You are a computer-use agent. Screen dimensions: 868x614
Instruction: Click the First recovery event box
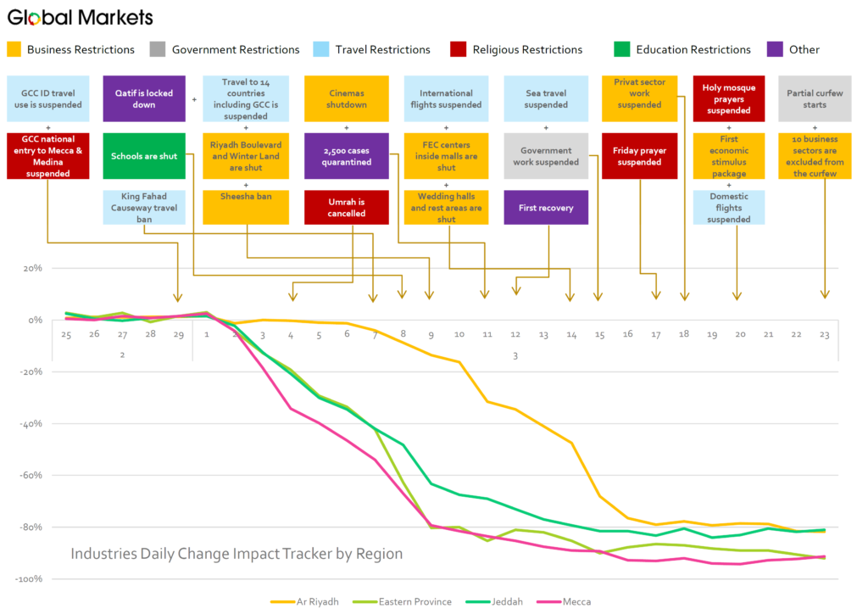point(546,208)
